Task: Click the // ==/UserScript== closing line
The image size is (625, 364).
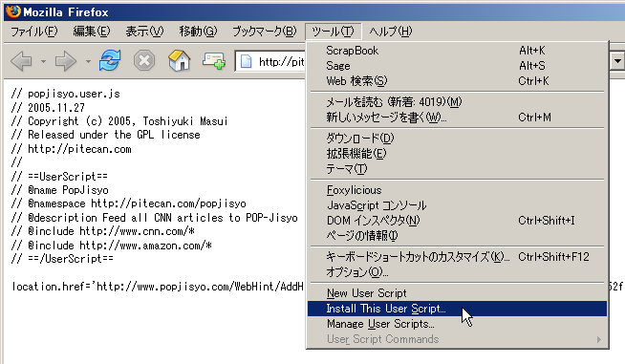Action: [x=62, y=259]
